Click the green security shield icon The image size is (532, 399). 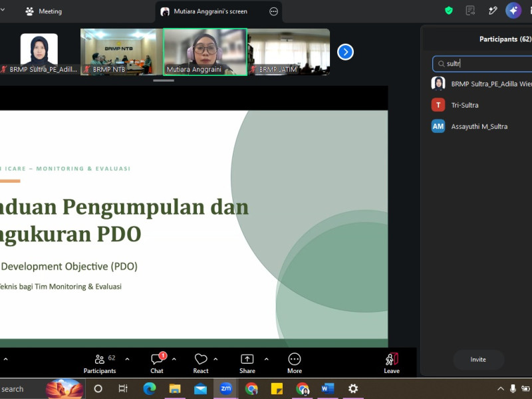[448, 11]
